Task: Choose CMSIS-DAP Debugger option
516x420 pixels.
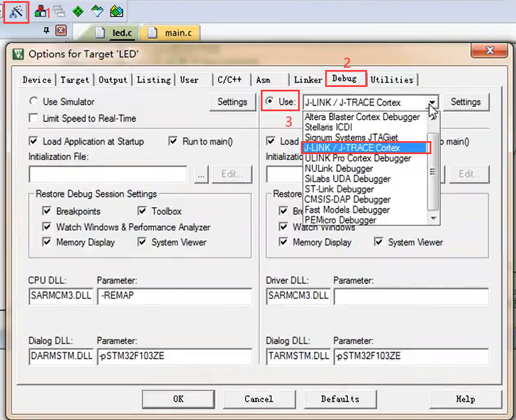Action: pos(365,199)
